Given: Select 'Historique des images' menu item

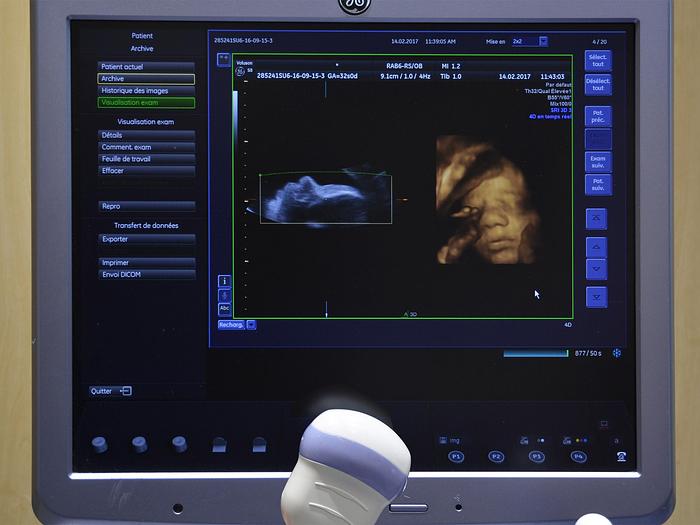Looking at the screenshot, I should pos(146,90).
